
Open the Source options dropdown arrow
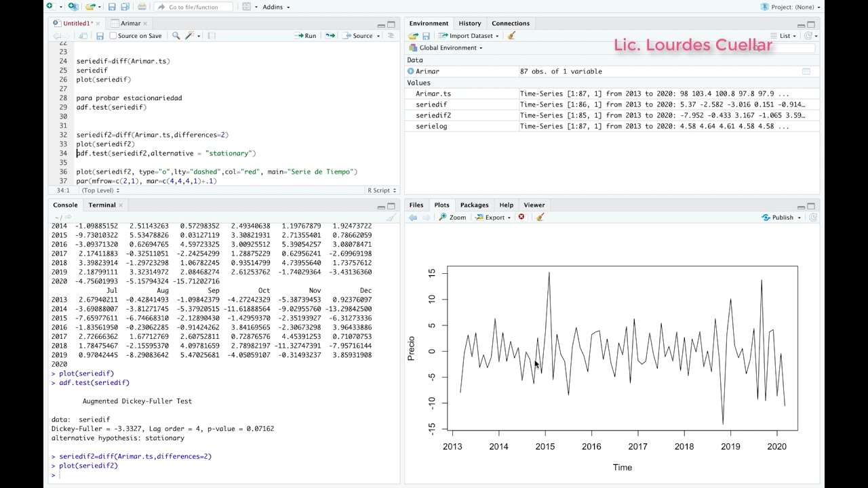point(377,36)
